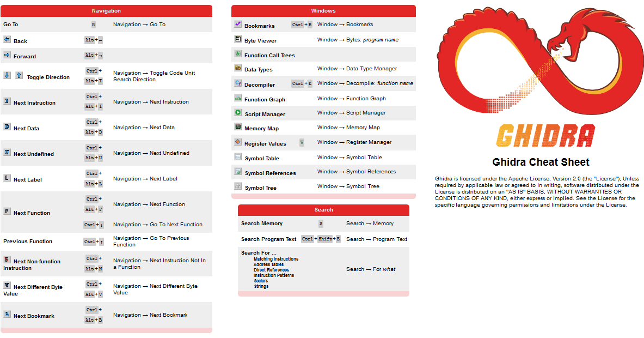Click the Ghidra Cheat Sheet title

[x=541, y=162]
